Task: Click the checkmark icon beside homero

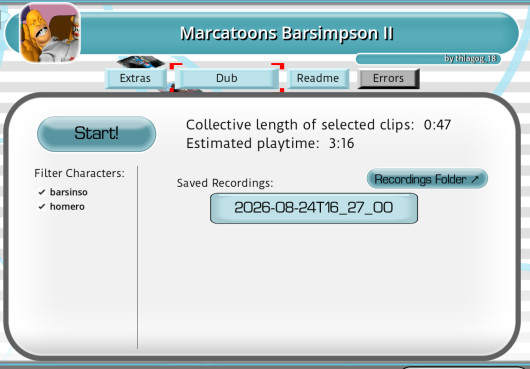Action: (x=42, y=206)
